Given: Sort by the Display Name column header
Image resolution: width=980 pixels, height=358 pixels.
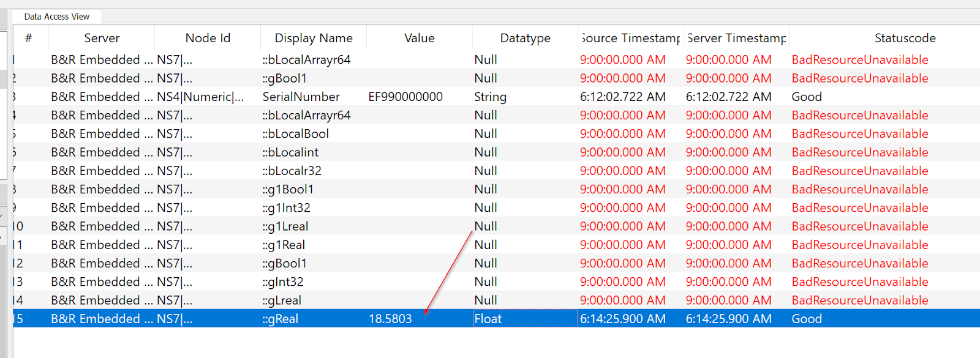Looking at the screenshot, I should [314, 38].
